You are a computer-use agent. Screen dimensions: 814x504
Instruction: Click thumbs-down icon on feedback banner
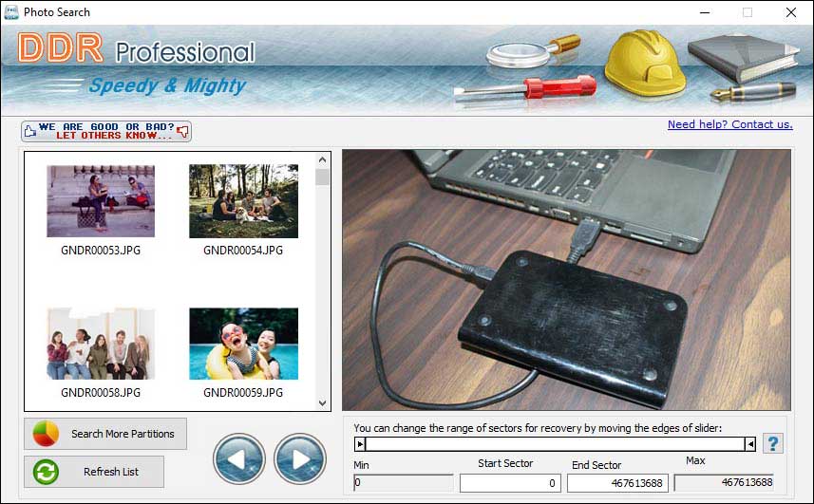point(182,131)
